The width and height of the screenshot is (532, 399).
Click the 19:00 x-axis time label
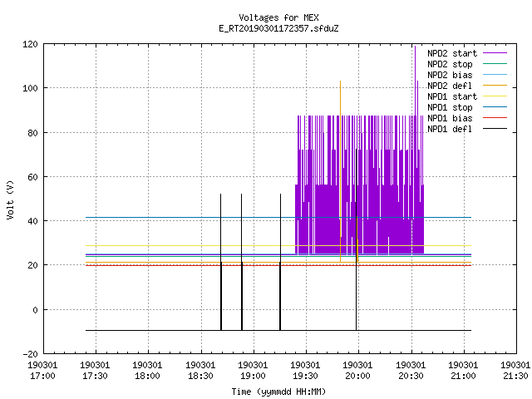pos(253,376)
